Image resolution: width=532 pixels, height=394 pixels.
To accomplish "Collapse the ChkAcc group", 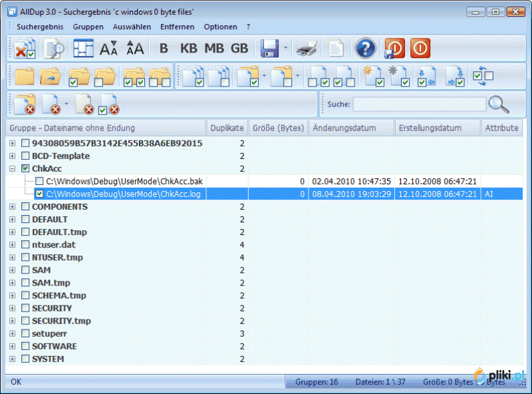I will (12, 168).
